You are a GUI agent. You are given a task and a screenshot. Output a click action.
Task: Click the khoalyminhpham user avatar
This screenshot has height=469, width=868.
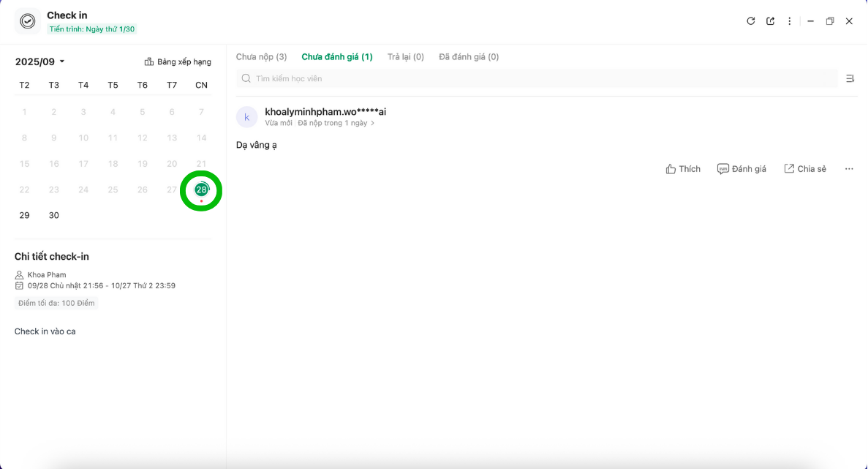click(246, 117)
